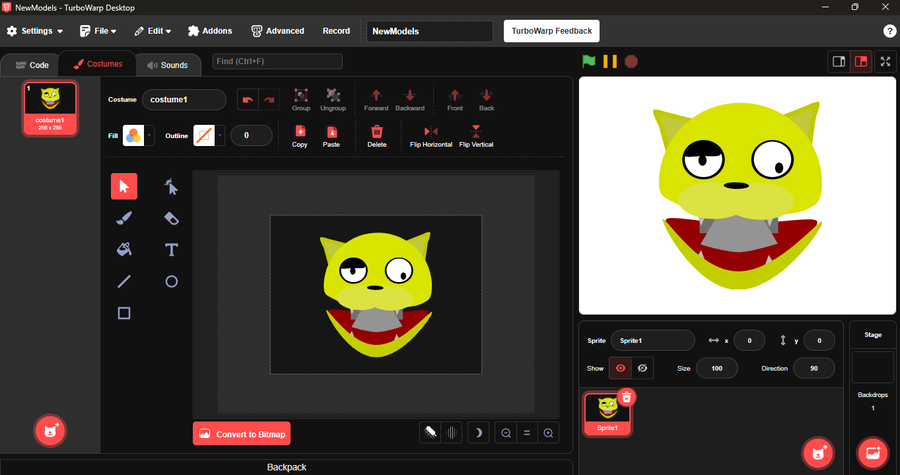Expand the Fill color dropdown arrow

click(149, 136)
